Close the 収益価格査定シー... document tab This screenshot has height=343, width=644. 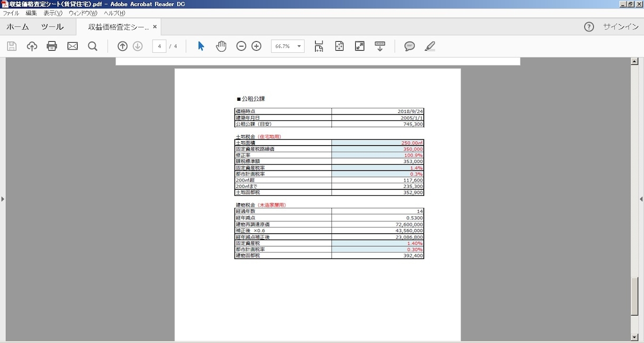point(155,27)
